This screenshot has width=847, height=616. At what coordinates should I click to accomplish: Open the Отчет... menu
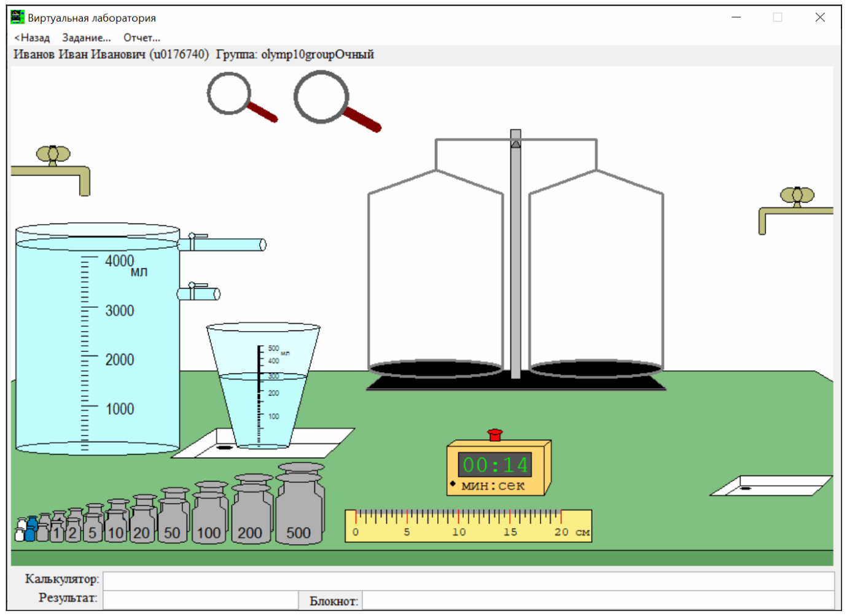click(141, 37)
